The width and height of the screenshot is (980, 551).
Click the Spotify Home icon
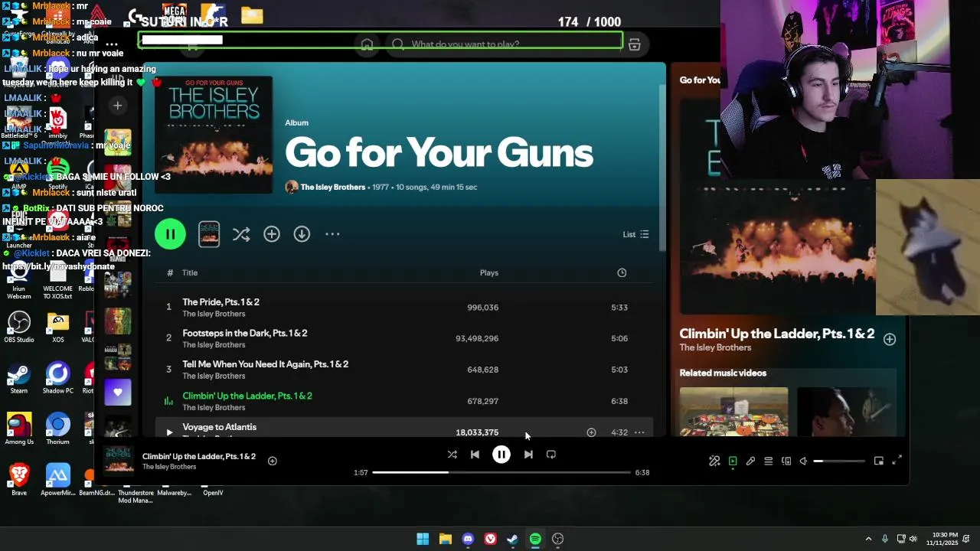click(x=367, y=44)
